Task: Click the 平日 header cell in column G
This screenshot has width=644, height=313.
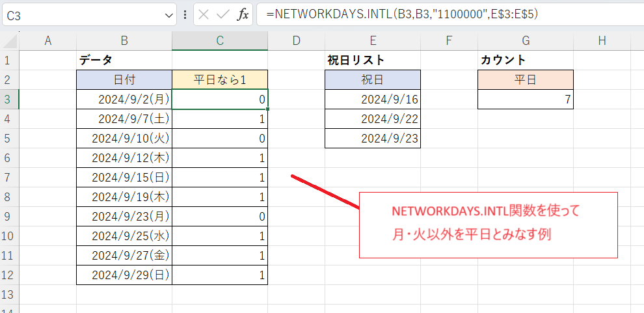Action: pos(526,79)
